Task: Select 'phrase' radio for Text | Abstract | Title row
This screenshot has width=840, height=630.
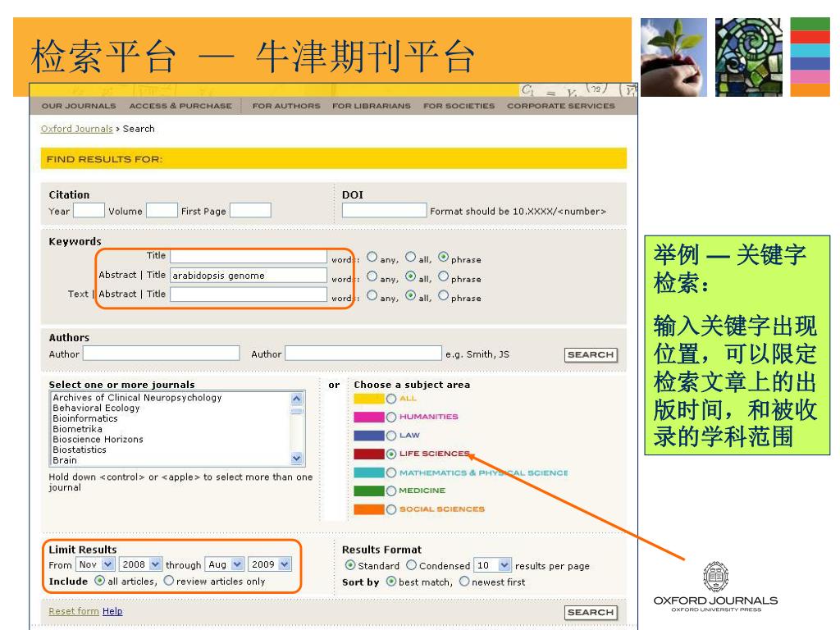Action: pyautogui.click(x=443, y=295)
